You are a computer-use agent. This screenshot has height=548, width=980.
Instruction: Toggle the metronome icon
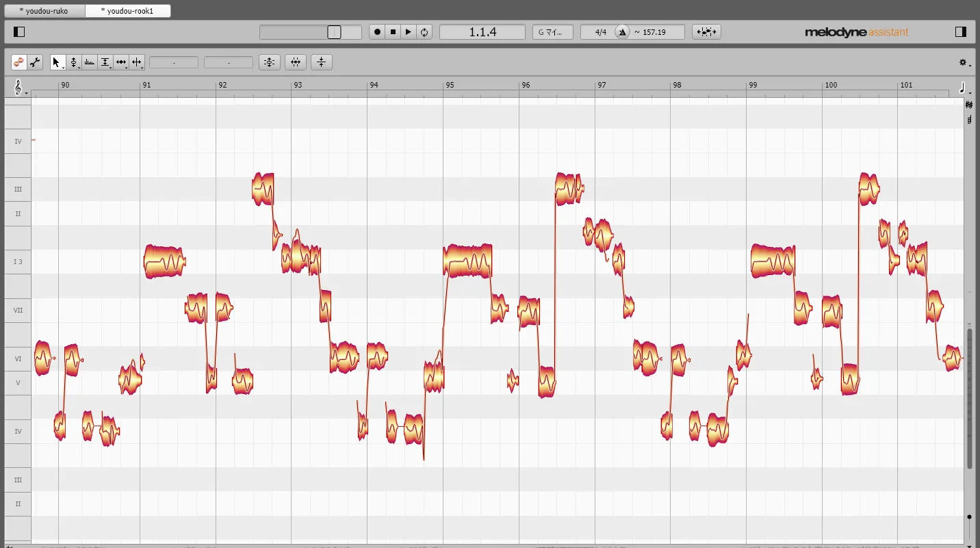(622, 32)
